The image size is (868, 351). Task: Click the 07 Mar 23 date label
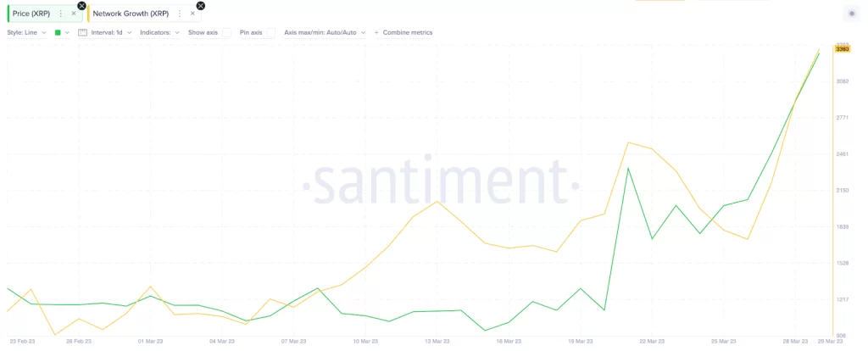[293, 342]
